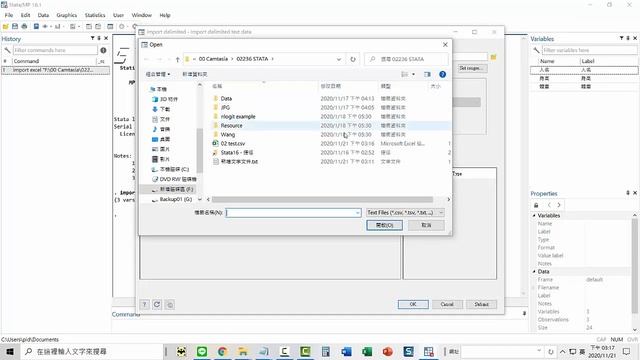Click Properties panel lock icon
640x360 pixels.
pos(536,205)
